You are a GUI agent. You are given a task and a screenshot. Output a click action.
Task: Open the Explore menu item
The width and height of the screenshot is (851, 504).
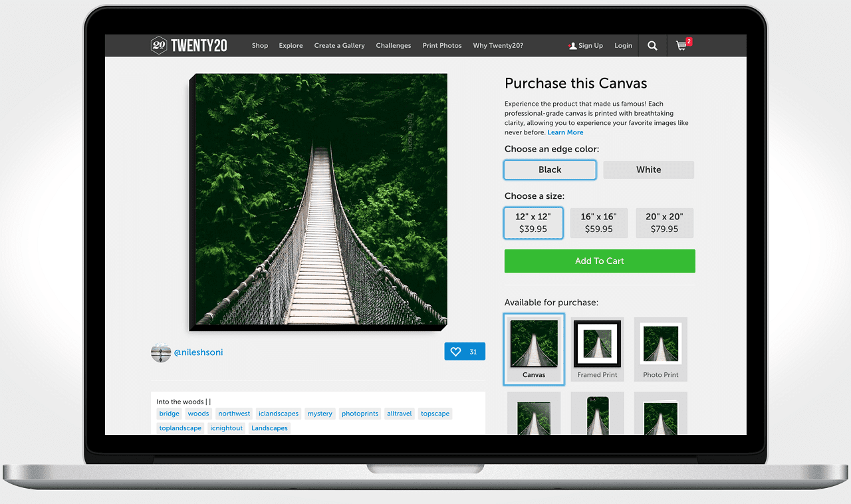click(291, 46)
